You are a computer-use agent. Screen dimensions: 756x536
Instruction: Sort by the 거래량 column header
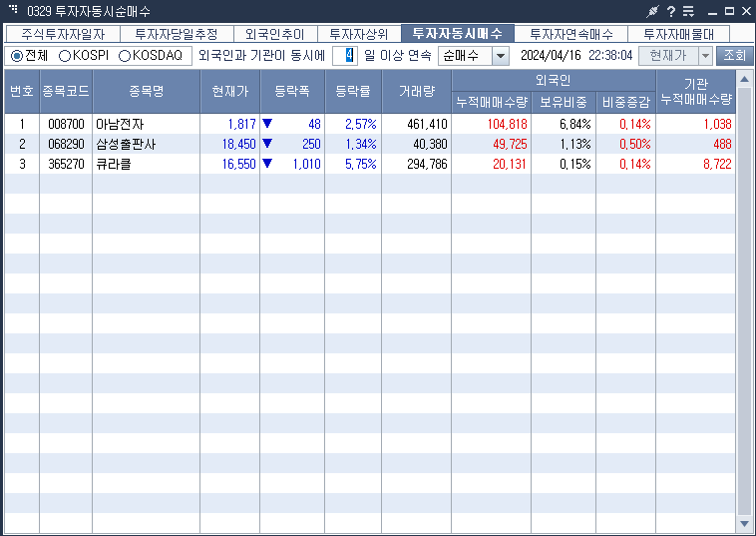point(417,92)
